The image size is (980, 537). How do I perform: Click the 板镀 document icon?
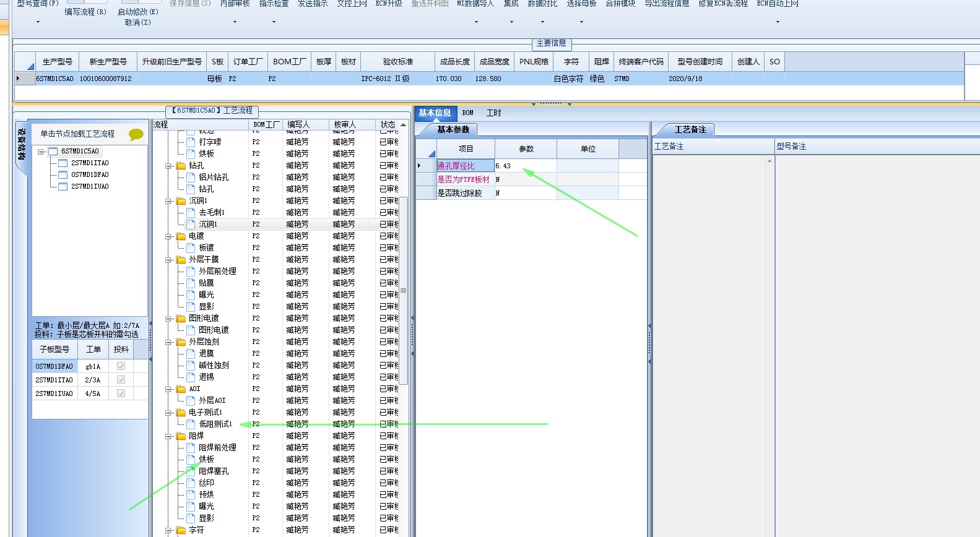point(191,247)
